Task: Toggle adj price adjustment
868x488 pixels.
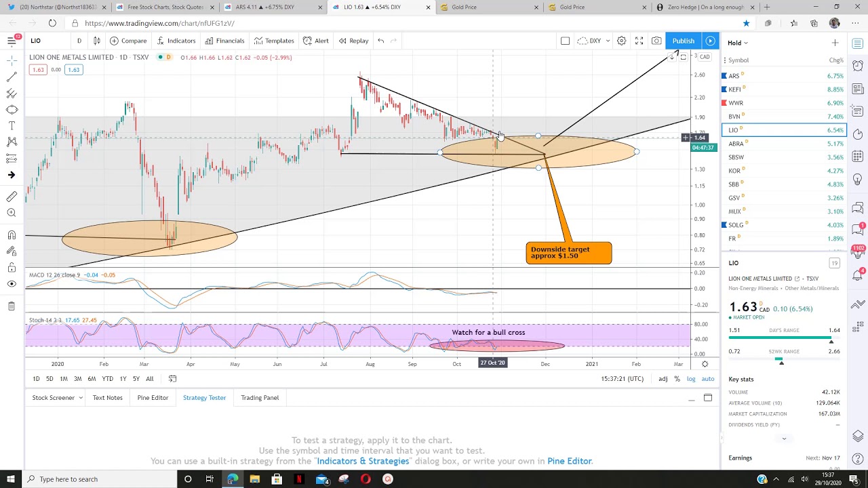Action: coord(663,379)
